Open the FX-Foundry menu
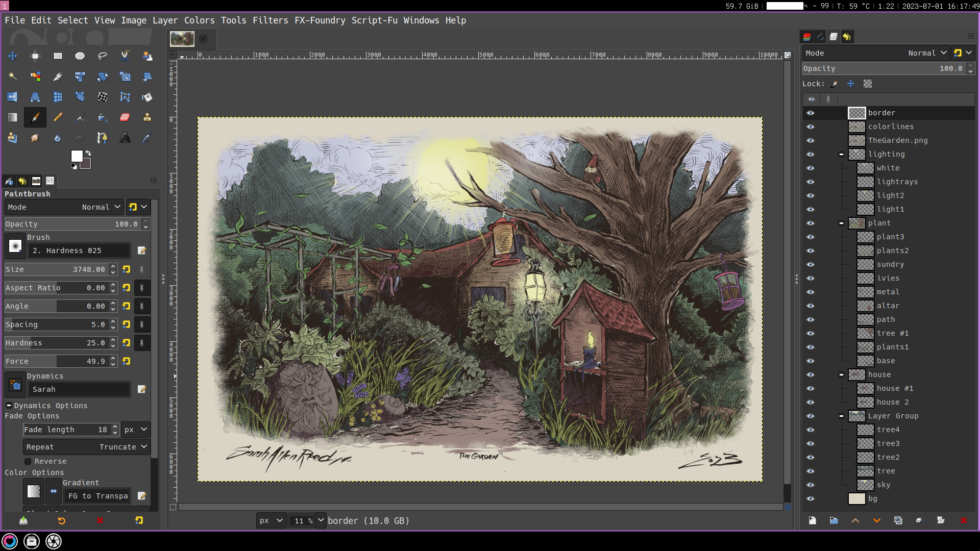 tap(320, 20)
